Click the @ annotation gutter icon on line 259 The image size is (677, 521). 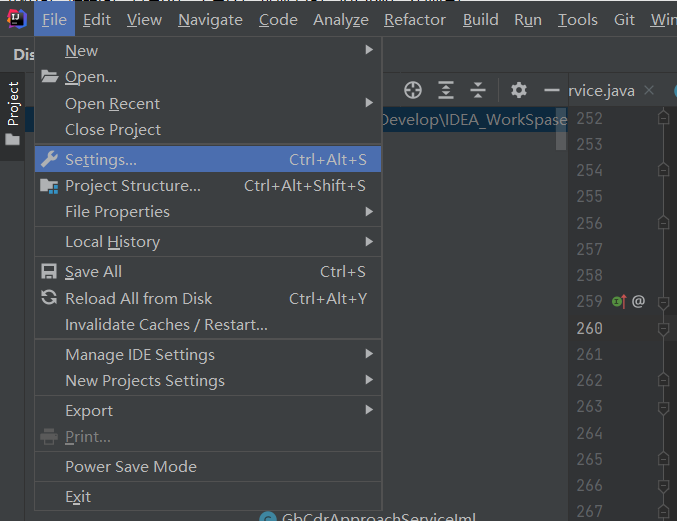(x=638, y=301)
